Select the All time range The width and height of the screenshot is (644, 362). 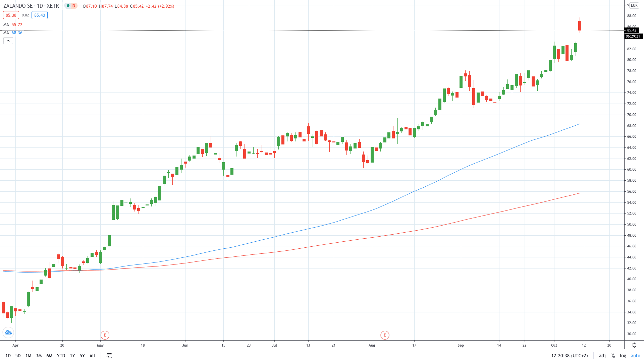pos(92,356)
